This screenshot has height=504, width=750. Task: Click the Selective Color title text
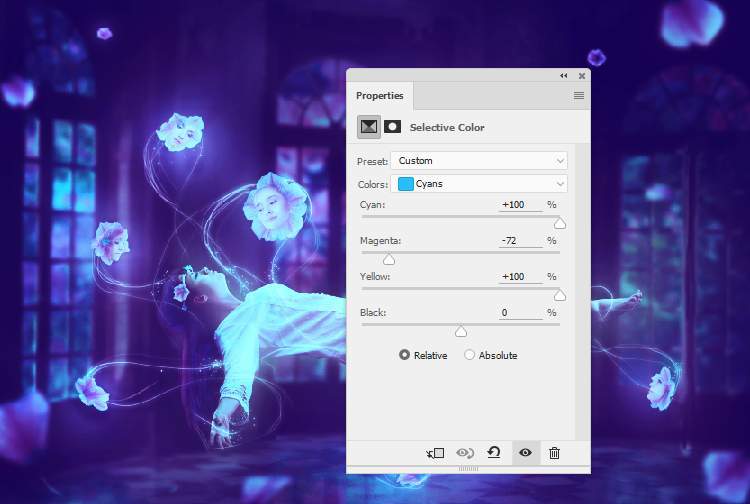click(x=447, y=128)
